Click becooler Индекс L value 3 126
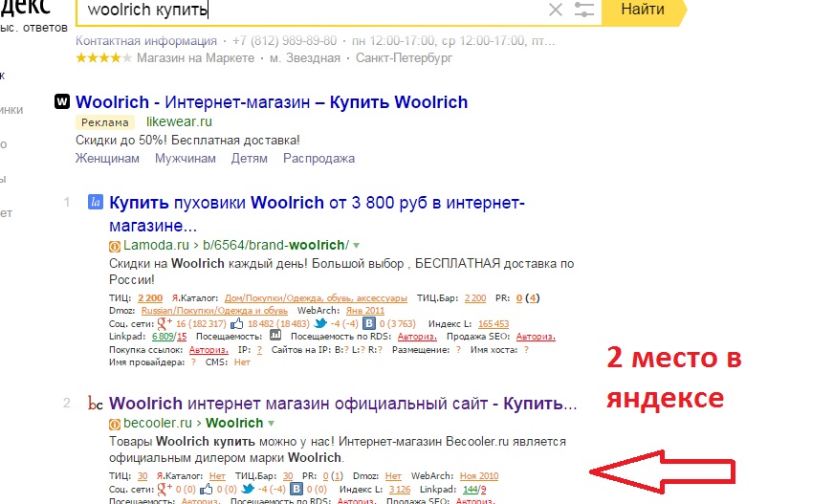Image resolution: width=834 pixels, height=504 pixels. coord(400,490)
